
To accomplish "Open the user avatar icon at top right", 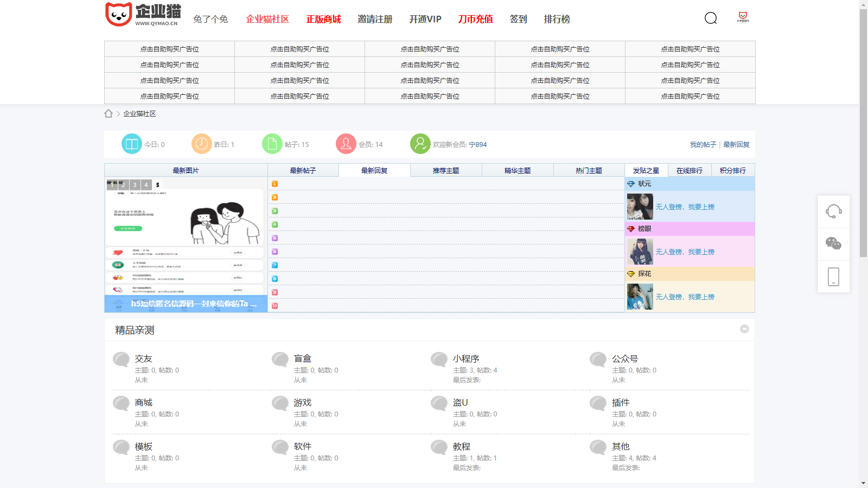I will click(743, 17).
